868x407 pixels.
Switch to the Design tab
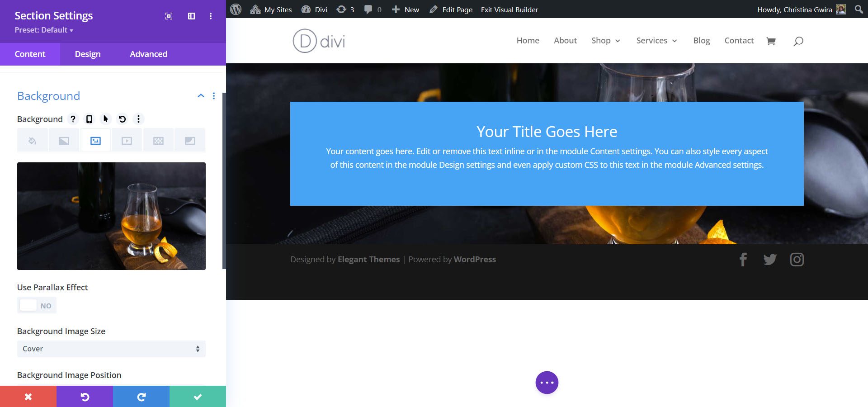click(x=87, y=54)
